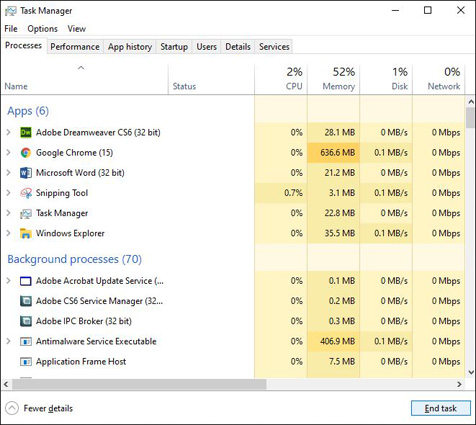
Task: Select the Background processes (70) heading
Action: [x=74, y=259]
